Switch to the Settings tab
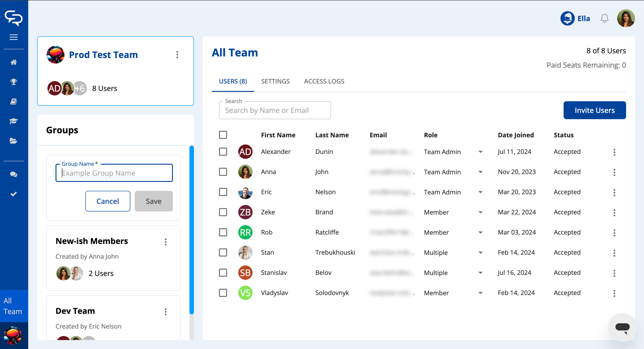The image size is (644, 349). point(275,81)
